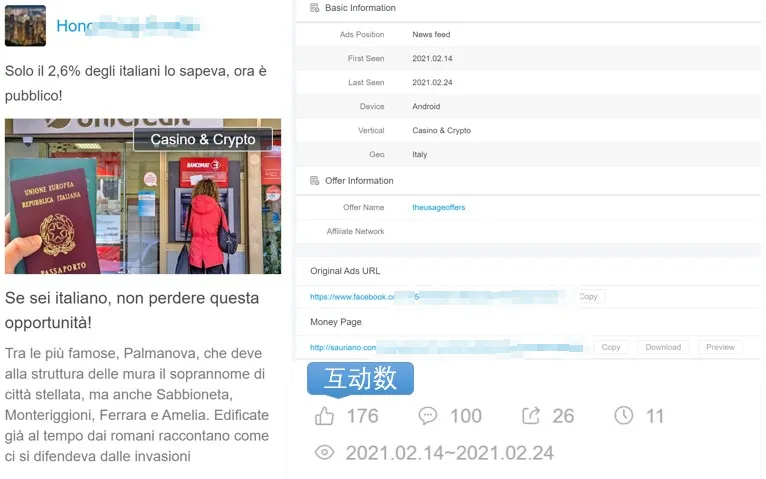Click the eye seen-dates icon
The height and width of the screenshot is (479, 766).
[324, 453]
